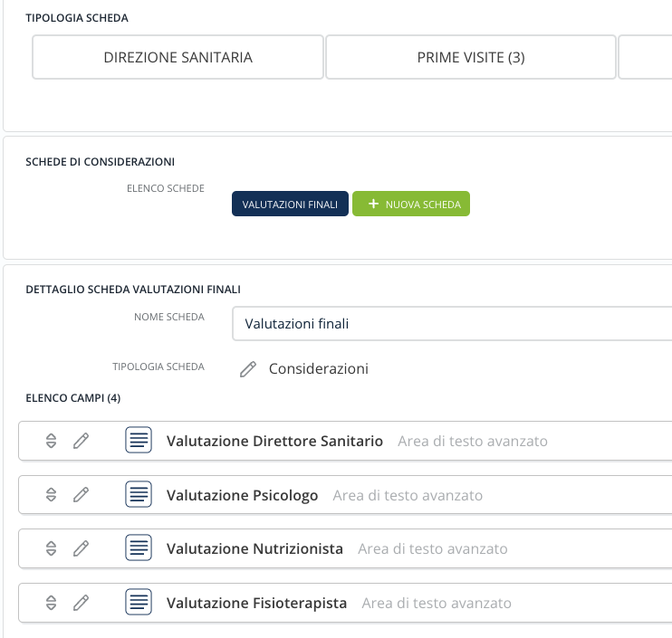
Task: Click text-area icon of Valutazione Psicologo
Action: pyautogui.click(x=139, y=494)
